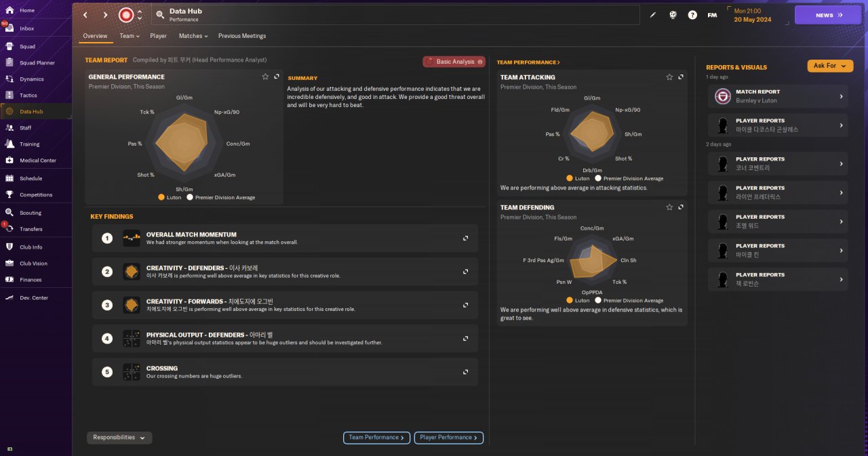
Task: Open the Dynamics sidebar icon
Action: pos(9,79)
